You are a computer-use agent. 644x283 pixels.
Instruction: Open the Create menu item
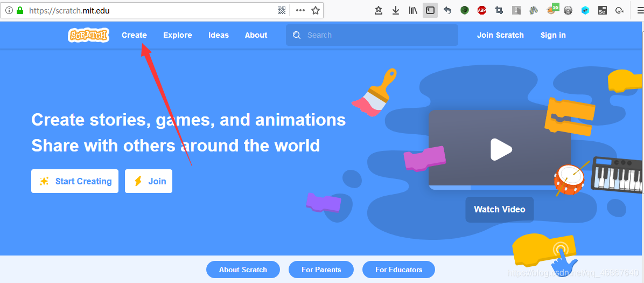tap(134, 36)
